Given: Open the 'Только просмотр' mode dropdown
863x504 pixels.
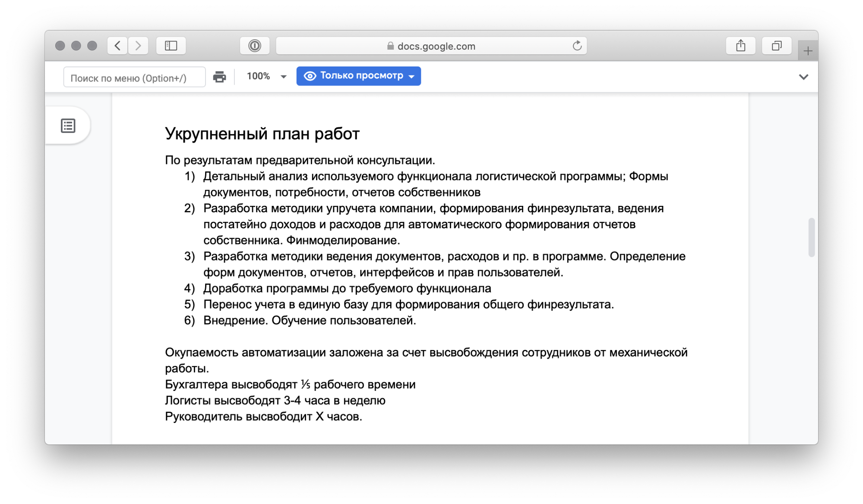Looking at the screenshot, I should click(358, 76).
